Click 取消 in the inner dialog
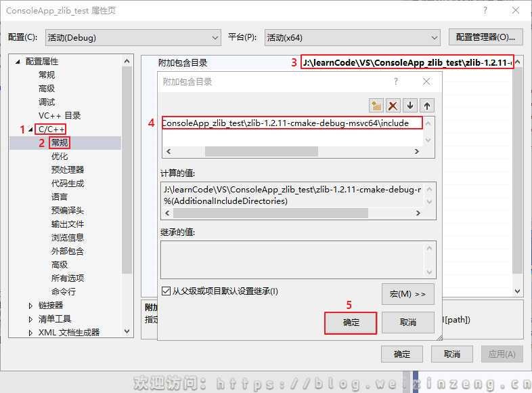Image resolution: width=532 pixels, height=393 pixels. pos(408,323)
